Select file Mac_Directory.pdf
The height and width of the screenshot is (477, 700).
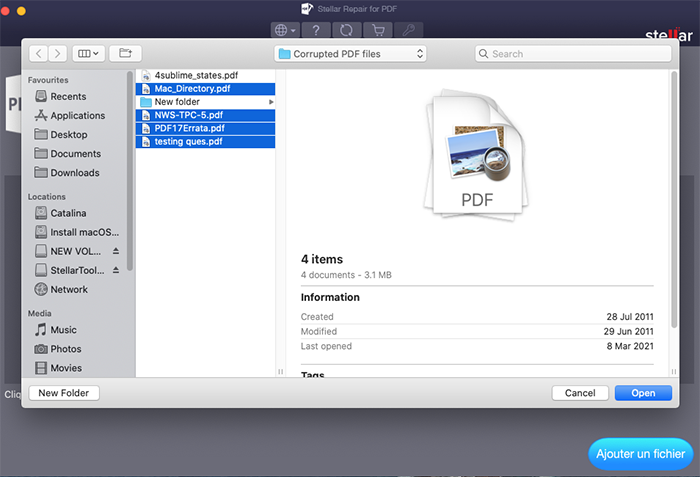click(205, 88)
